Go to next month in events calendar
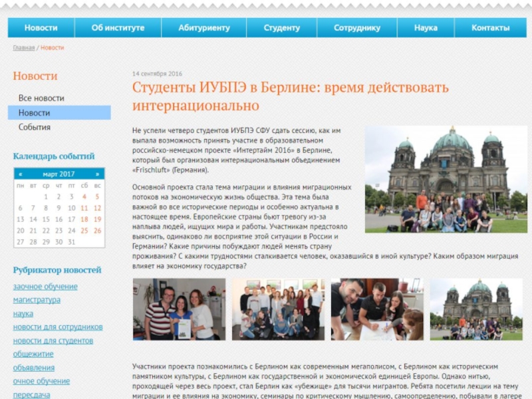This screenshot has height=399, width=532. [x=98, y=174]
